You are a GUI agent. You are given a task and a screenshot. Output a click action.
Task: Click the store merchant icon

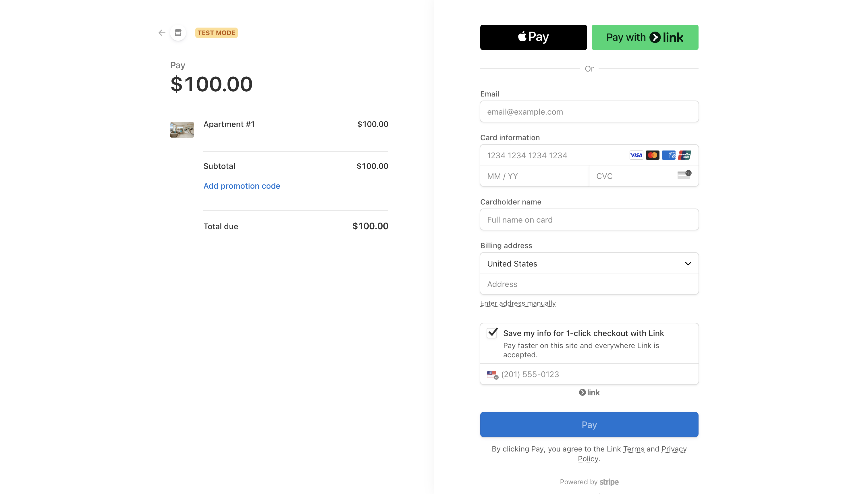(x=178, y=33)
